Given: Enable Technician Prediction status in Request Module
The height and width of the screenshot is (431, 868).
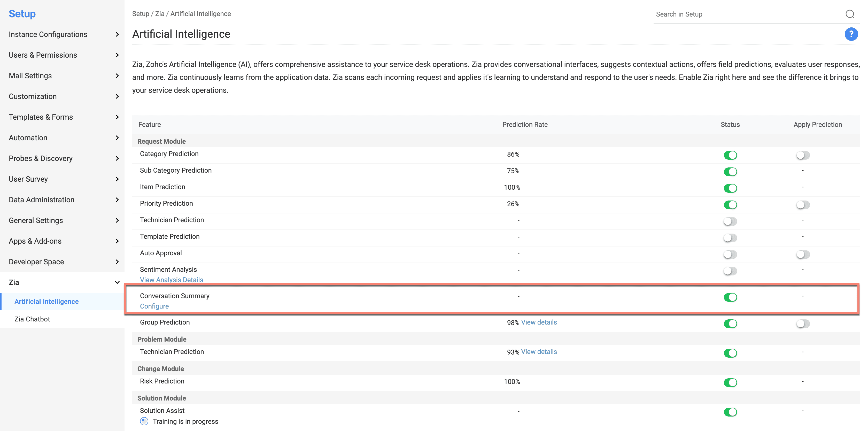Looking at the screenshot, I should coord(730,221).
